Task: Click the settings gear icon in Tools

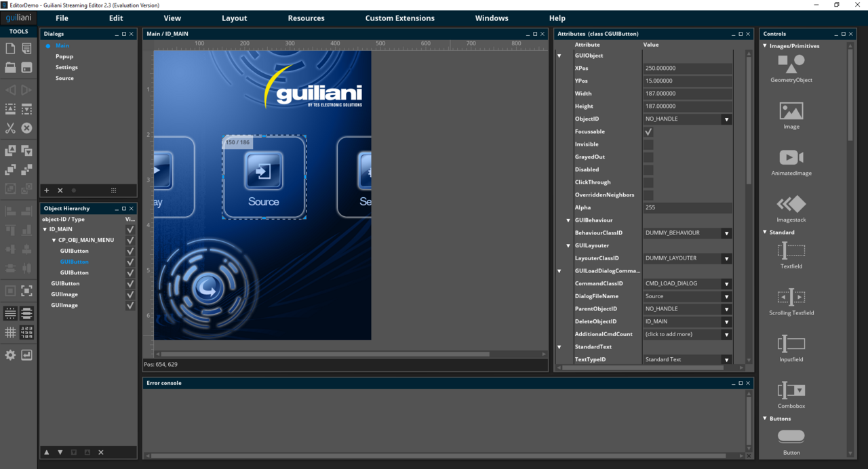Action: [x=10, y=354]
